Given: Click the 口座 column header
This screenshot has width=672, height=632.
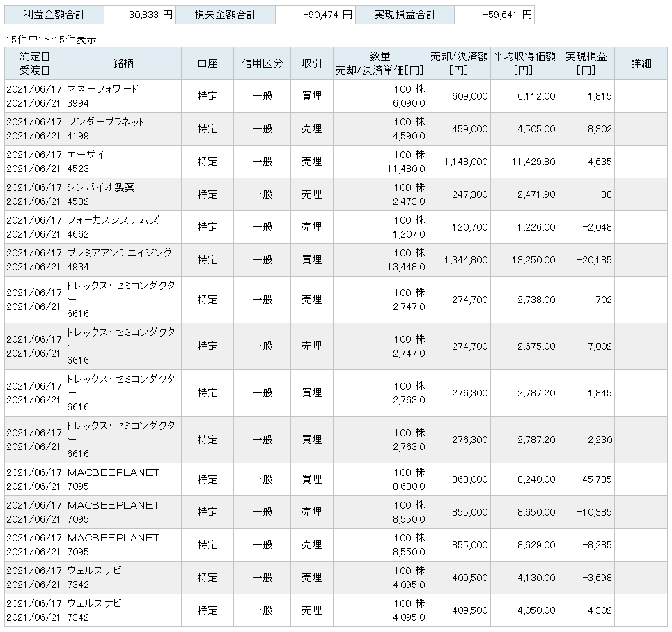Looking at the screenshot, I should (x=208, y=63).
